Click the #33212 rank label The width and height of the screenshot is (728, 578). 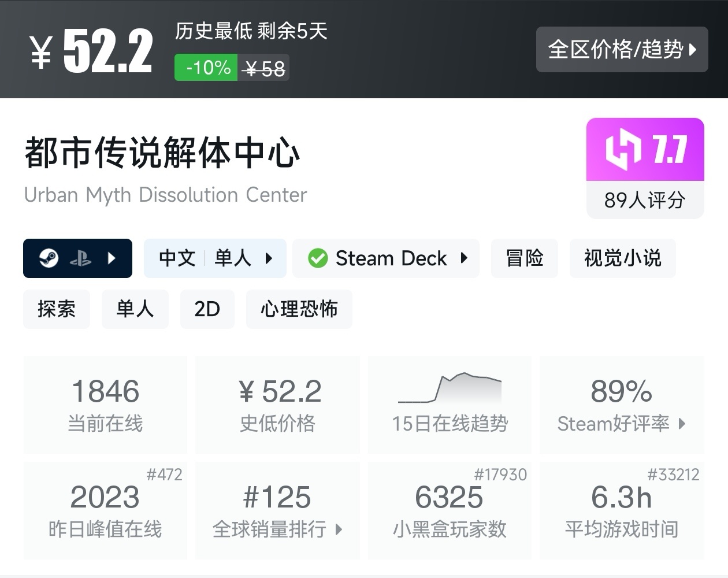pos(673,475)
